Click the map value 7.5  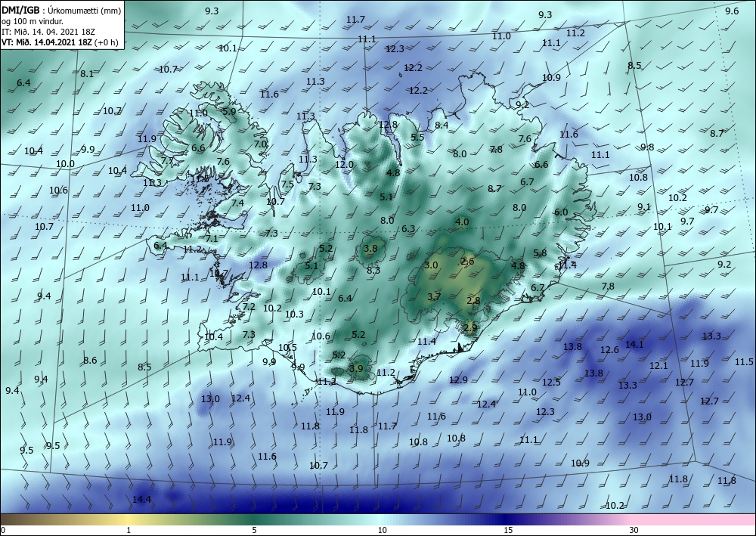pos(287,184)
